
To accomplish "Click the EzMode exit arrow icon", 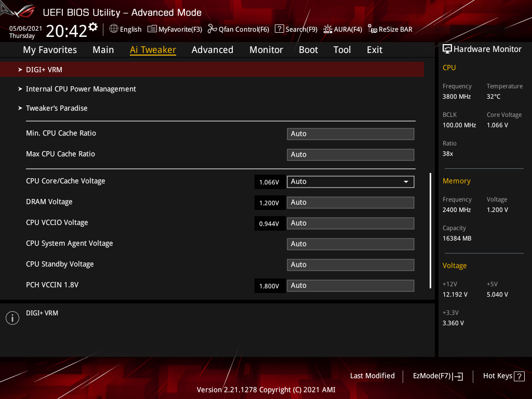I will (x=458, y=376).
